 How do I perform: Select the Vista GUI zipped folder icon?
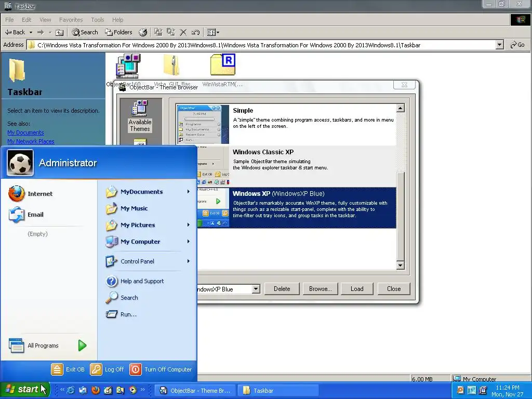[171, 65]
